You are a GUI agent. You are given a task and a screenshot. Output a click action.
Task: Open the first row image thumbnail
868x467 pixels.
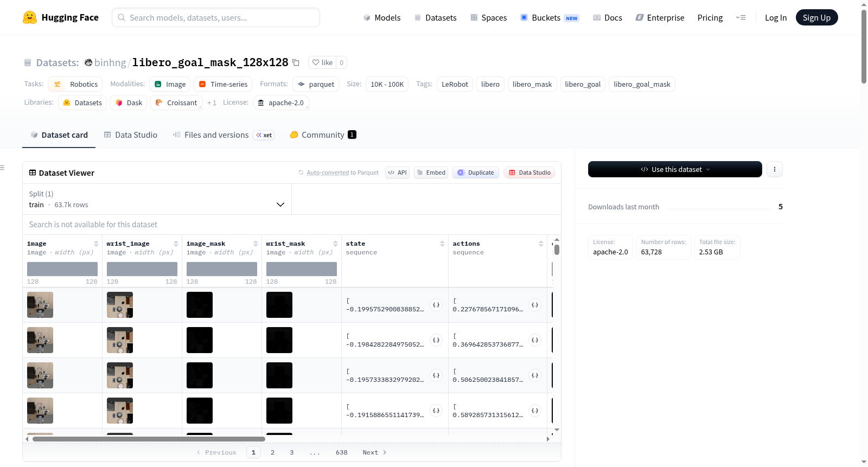click(x=40, y=305)
